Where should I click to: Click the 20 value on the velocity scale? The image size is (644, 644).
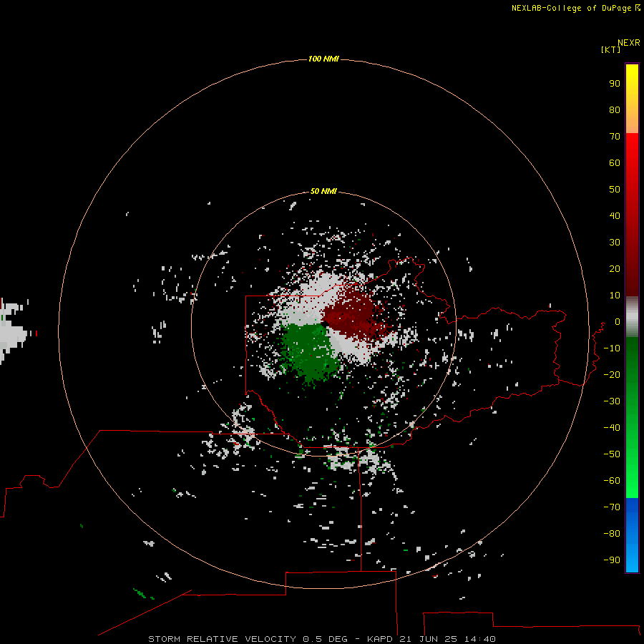coord(615,268)
